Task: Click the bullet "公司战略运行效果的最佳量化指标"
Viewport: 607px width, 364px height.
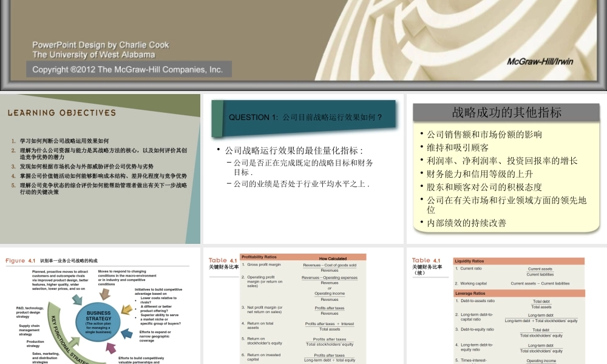Action: tap(294, 150)
